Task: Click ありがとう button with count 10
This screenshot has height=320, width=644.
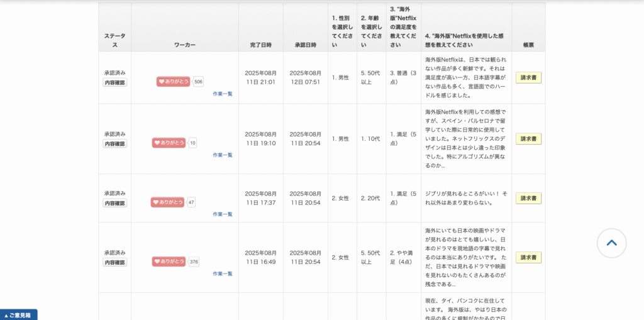Action: [169, 143]
